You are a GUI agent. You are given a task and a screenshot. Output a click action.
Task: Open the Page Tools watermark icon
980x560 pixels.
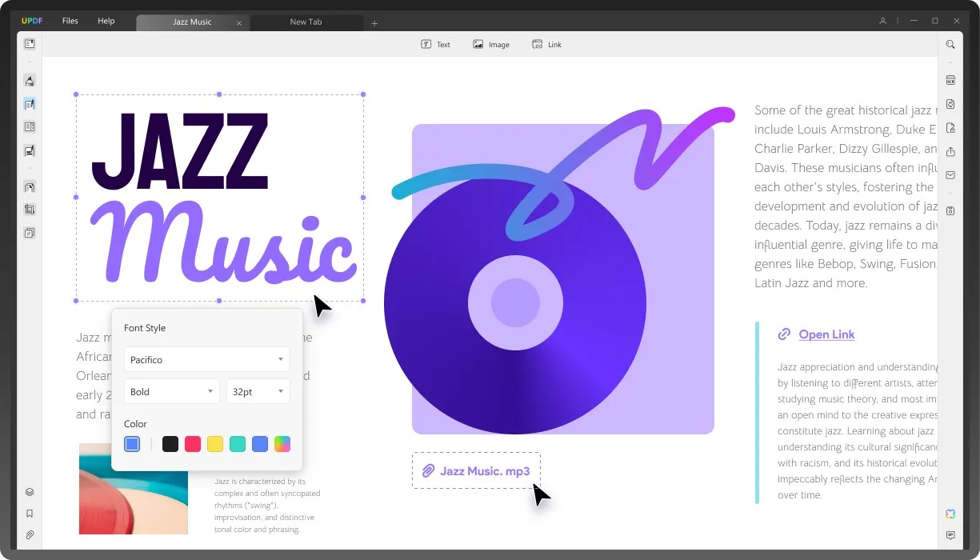[30, 233]
